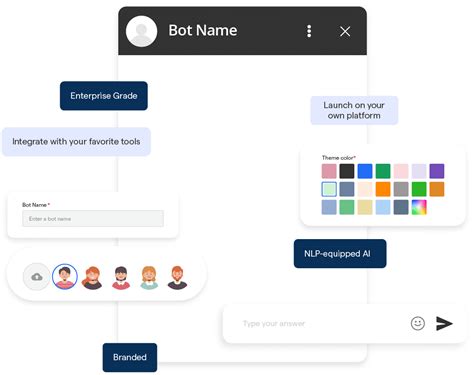Click the Branded label
The width and height of the screenshot is (474, 375).
click(130, 357)
